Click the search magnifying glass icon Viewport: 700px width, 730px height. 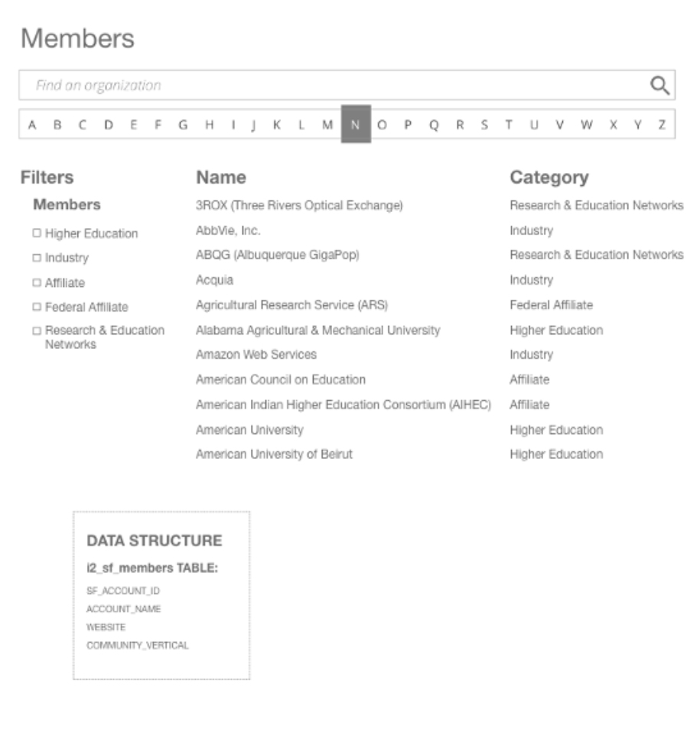pos(659,86)
